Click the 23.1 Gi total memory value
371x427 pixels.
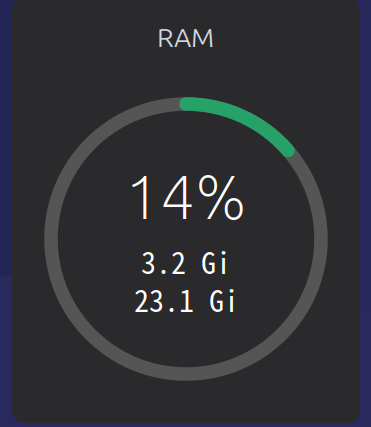[x=185, y=301]
